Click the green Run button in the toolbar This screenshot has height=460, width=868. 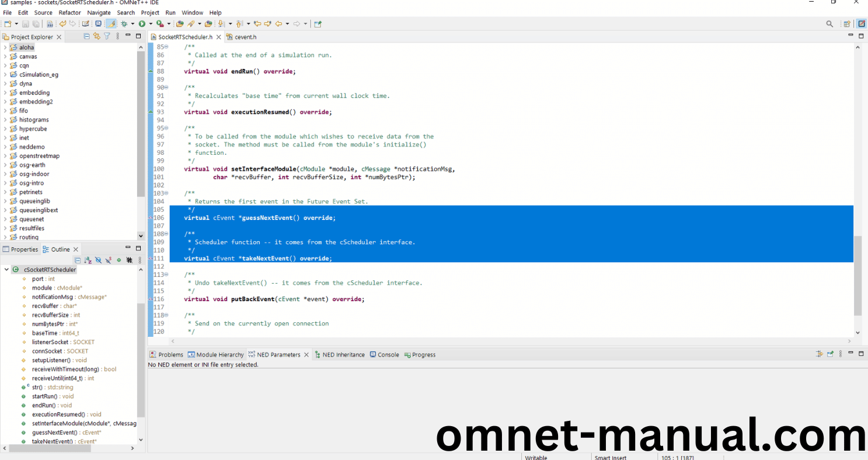(x=142, y=24)
